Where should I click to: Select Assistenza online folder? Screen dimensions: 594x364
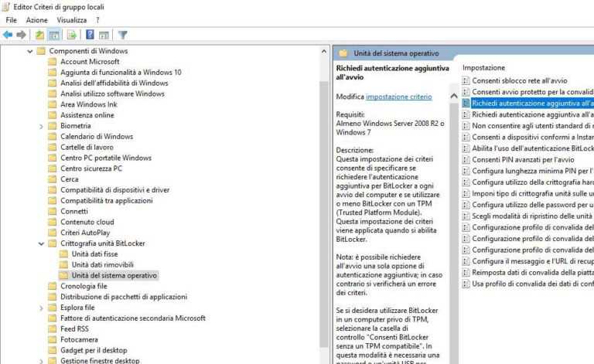coord(87,115)
